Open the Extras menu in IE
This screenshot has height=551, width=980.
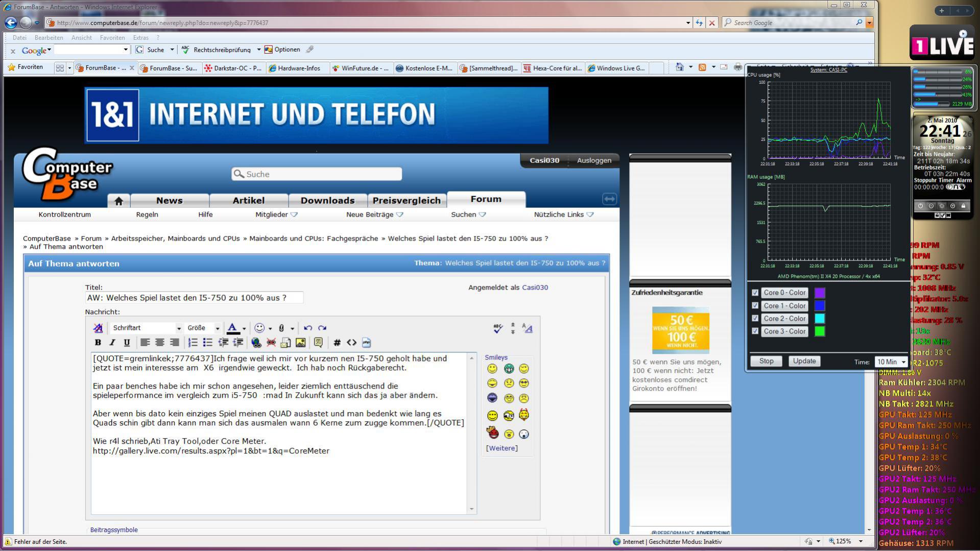[141, 38]
